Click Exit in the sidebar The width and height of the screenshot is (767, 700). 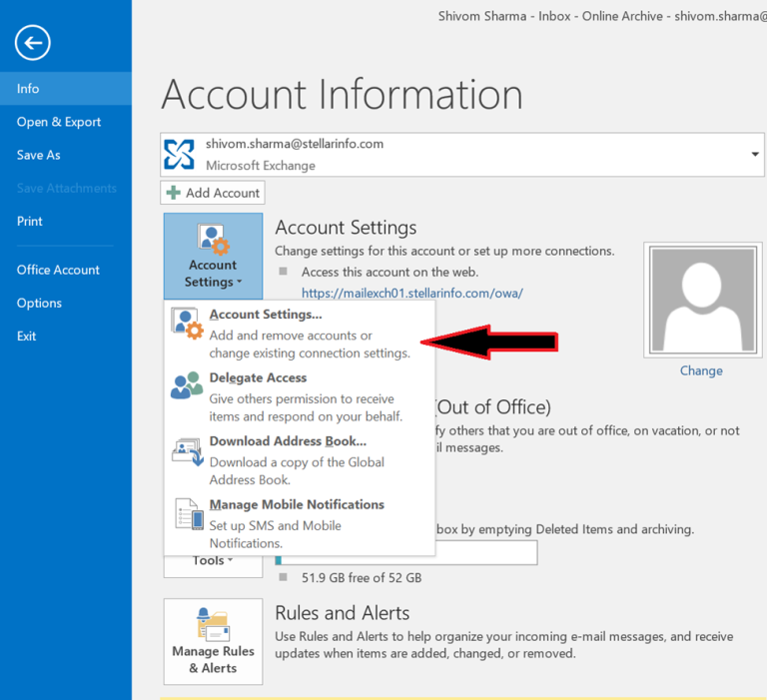point(66,337)
